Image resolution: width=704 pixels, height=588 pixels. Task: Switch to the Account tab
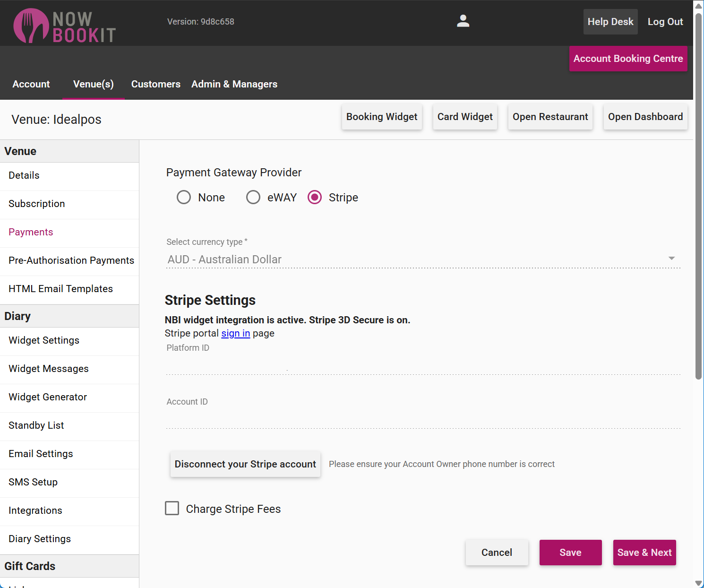31,84
